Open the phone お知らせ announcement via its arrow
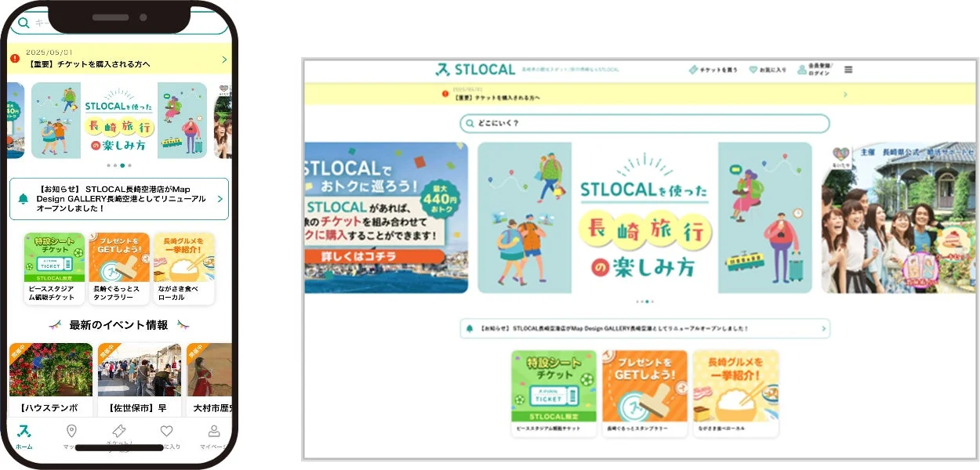The width and height of the screenshot is (980, 470). 220,199
